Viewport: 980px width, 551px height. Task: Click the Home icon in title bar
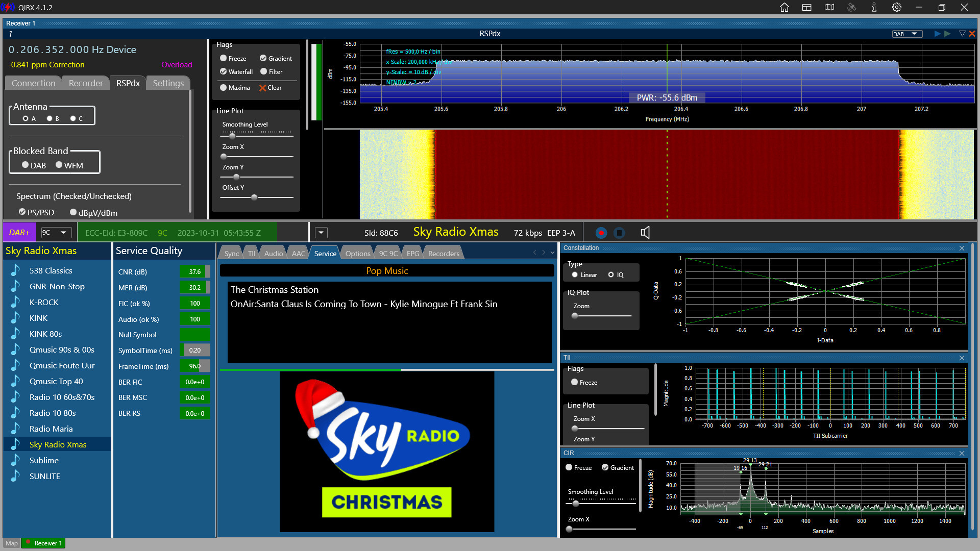(x=785, y=7)
